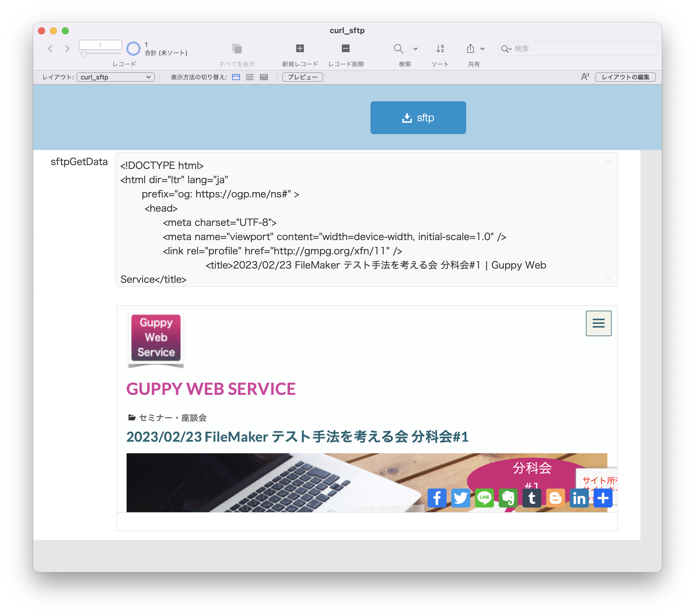Viewport: 695px width, 616px height.
Task: Click すべてを表示 to show all records
Action: (236, 49)
